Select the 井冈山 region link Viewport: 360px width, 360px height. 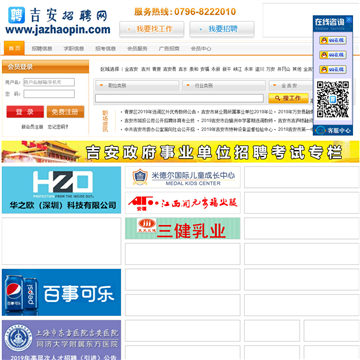pyautogui.click(x=284, y=69)
